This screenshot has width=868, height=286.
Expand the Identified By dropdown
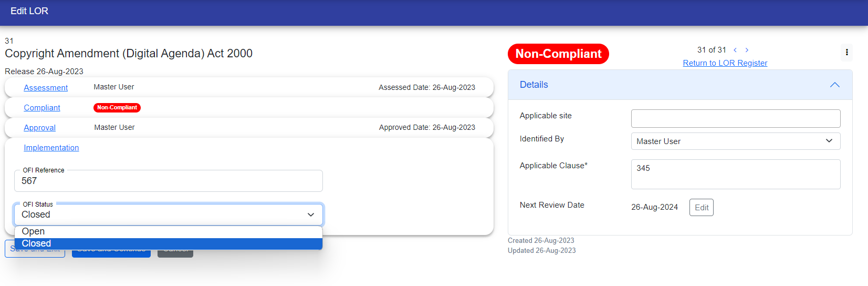[735, 141]
